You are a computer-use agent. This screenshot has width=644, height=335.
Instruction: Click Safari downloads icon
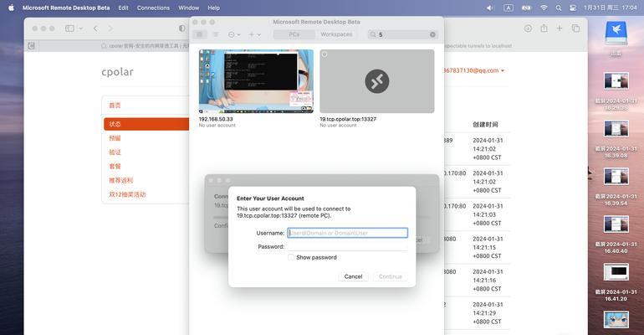pos(529,28)
